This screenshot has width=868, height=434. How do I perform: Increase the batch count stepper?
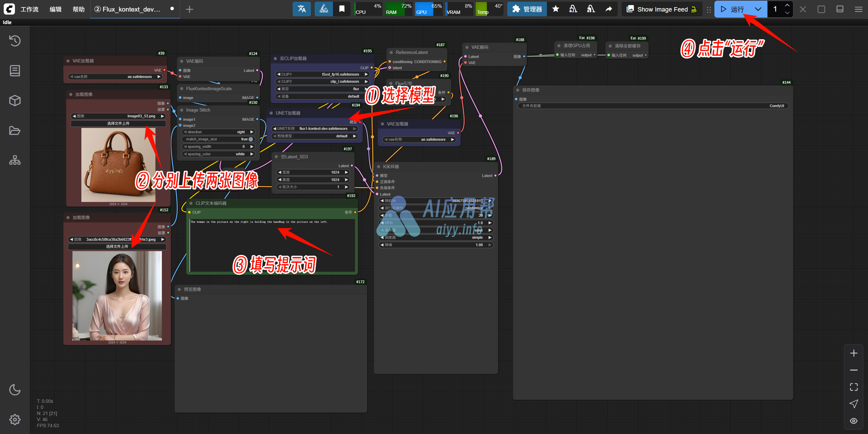click(x=787, y=5)
